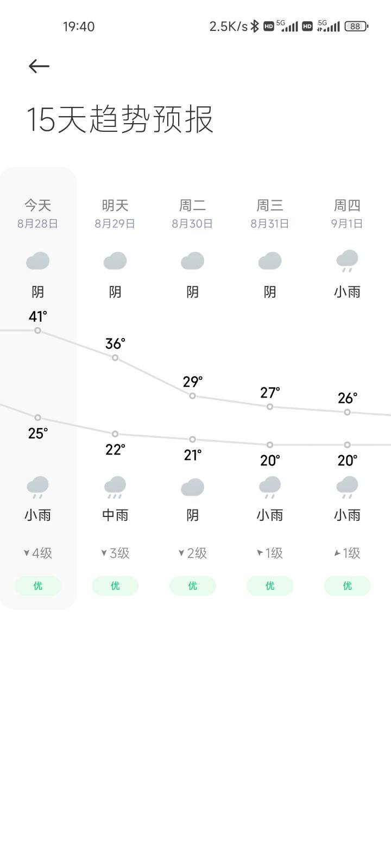Screen dimensions: 391x868
Task: Select the 今天 8月28日 column
Action: pyautogui.click(x=37, y=388)
